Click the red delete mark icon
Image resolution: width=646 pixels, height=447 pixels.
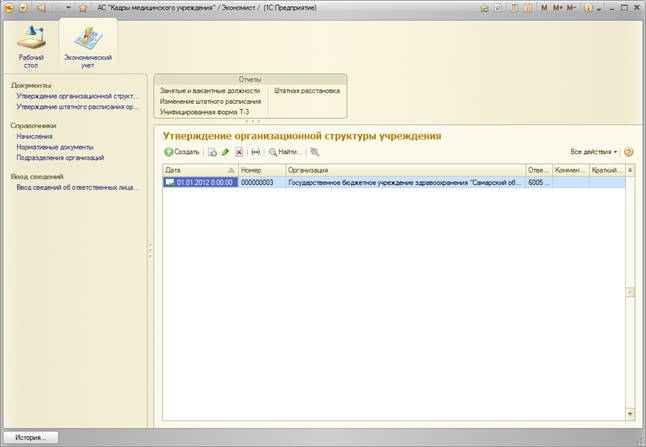coord(239,152)
